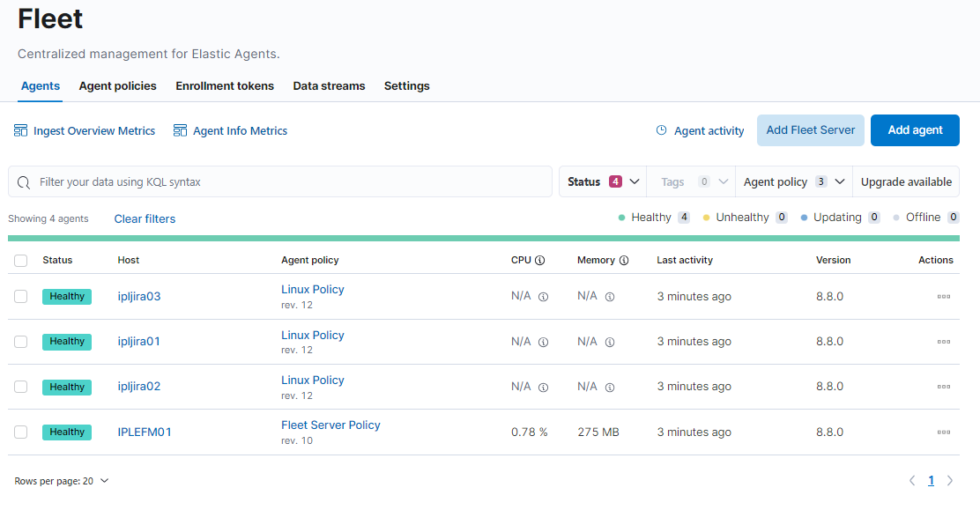
Task: Open the ipljira01 host details
Action: point(138,341)
